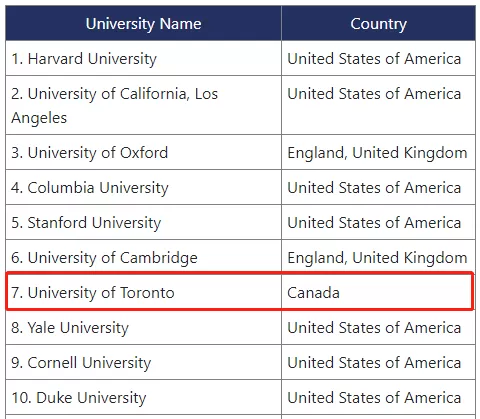This screenshot has width=480, height=419.
Task: Select the Harvard University cell
Action: pyautogui.click(x=143, y=58)
